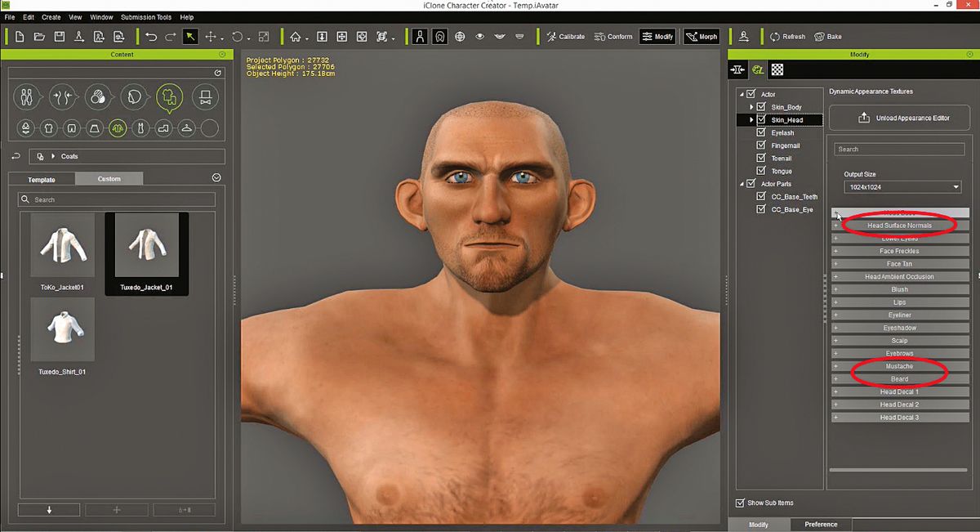Image resolution: width=980 pixels, height=532 pixels.
Task: Open the Submission Tools menu
Action: [x=145, y=16]
